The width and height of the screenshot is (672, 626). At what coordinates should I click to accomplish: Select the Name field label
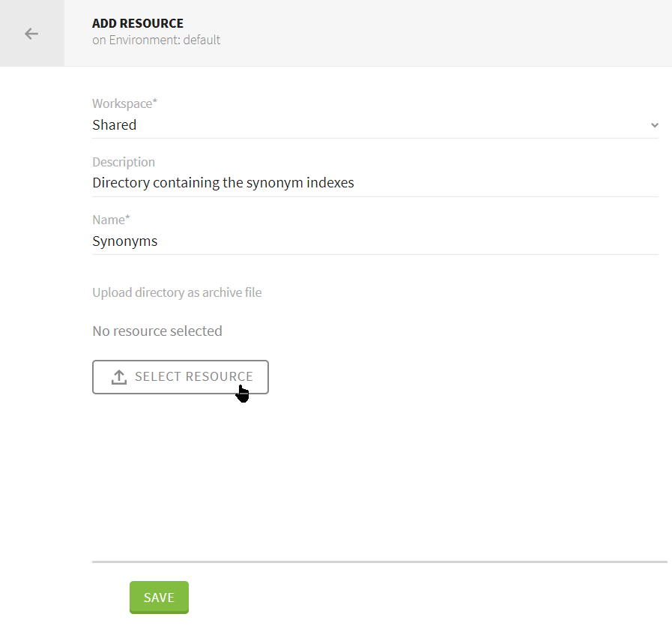point(110,220)
